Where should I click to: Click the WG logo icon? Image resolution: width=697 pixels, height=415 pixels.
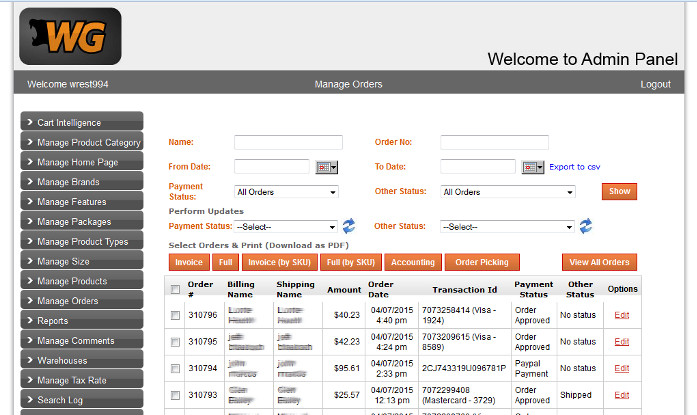tap(69, 36)
